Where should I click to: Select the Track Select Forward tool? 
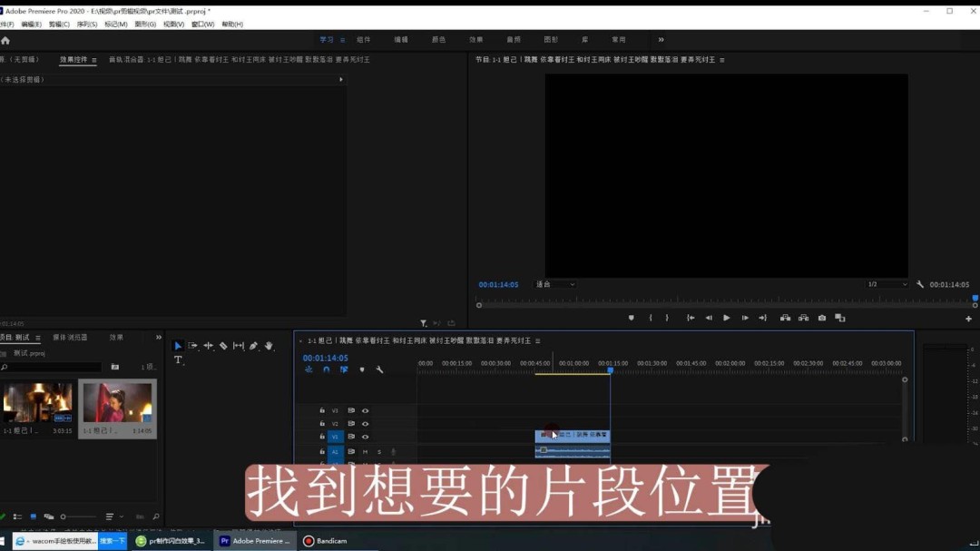193,346
